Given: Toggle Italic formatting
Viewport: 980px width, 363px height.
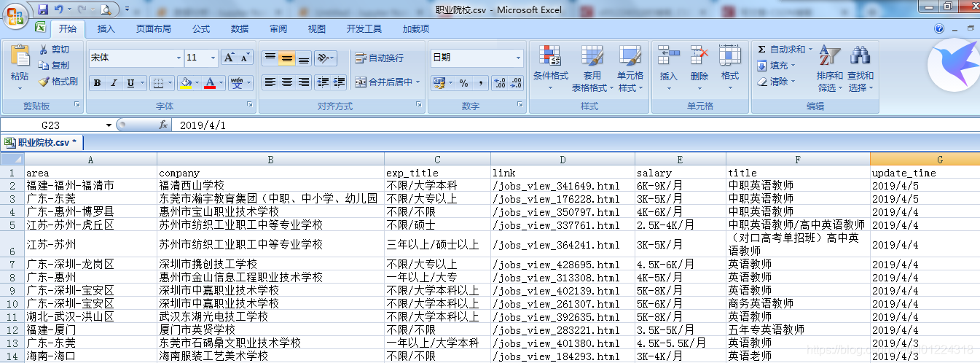Looking at the screenshot, I should click(x=114, y=83).
